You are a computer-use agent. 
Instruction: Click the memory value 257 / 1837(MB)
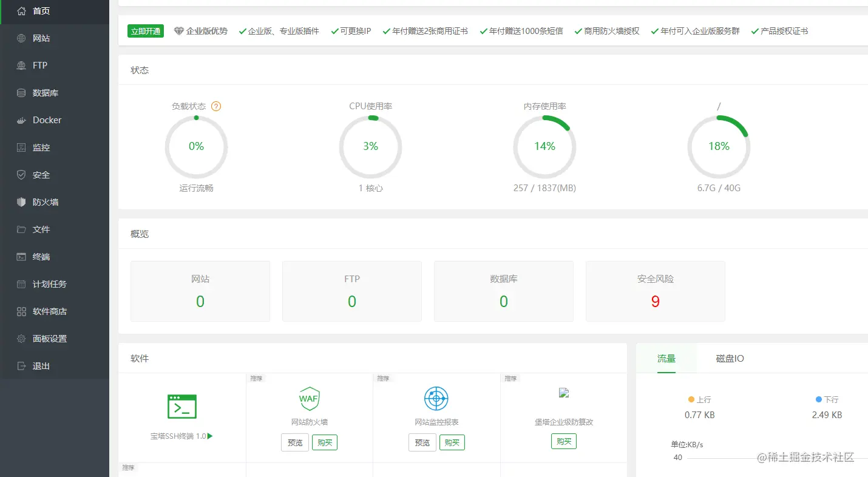click(x=544, y=188)
